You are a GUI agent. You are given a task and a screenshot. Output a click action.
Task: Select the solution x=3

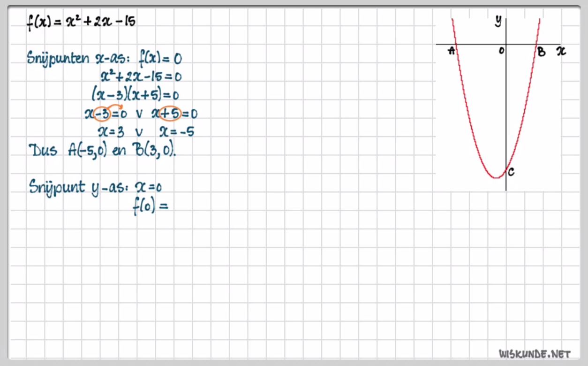pyautogui.click(x=111, y=132)
